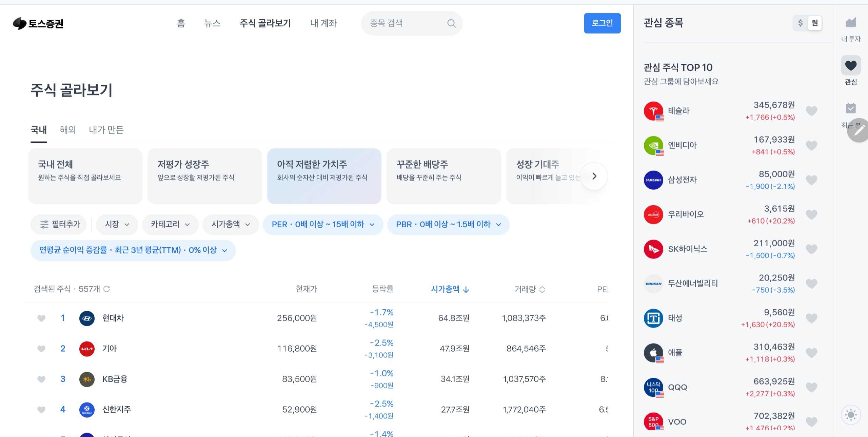
Task: Switch currency to 원
Action: (x=814, y=23)
